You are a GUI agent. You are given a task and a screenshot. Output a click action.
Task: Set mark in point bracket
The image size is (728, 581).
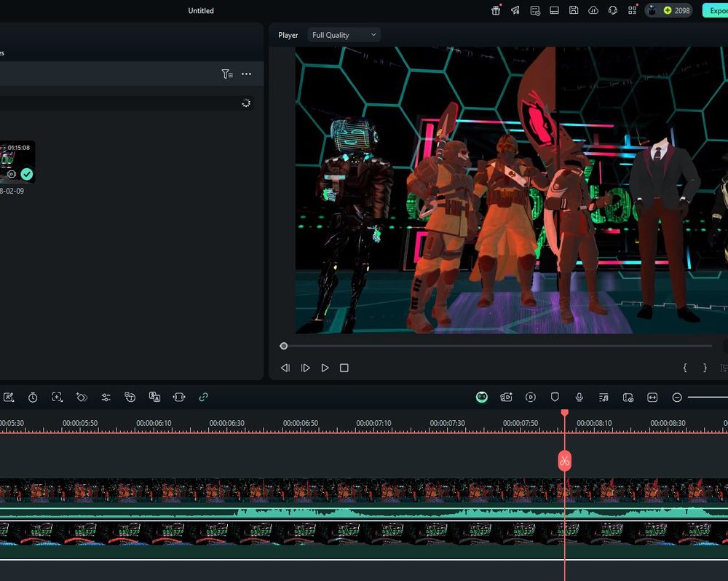click(x=685, y=368)
